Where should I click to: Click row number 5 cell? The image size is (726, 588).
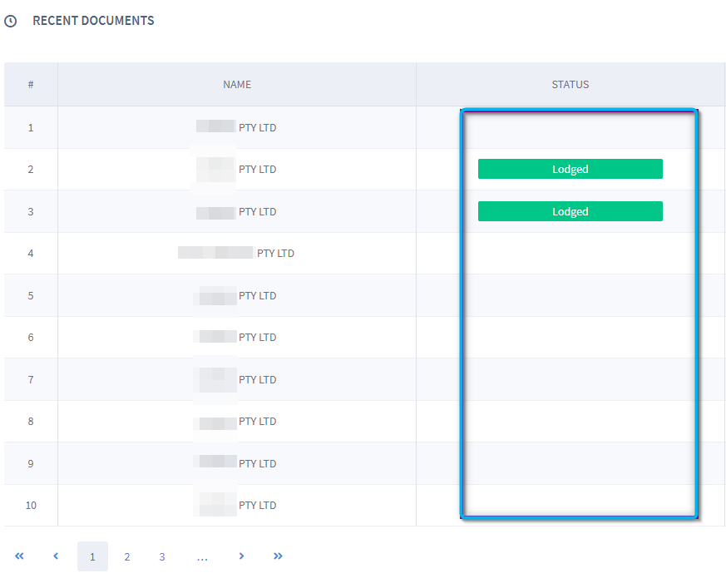point(31,295)
